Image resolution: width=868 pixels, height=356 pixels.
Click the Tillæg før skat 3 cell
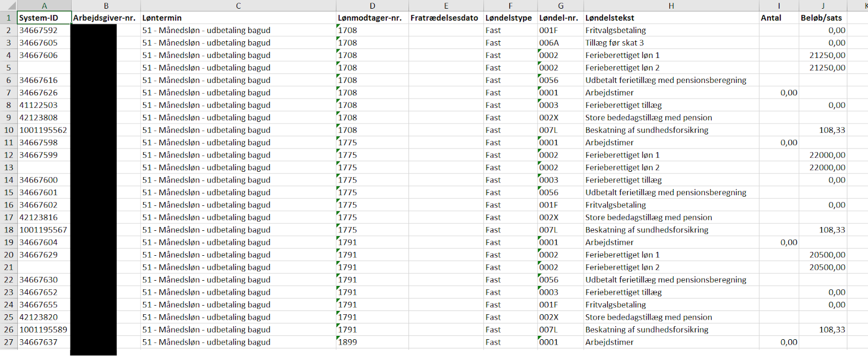point(671,43)
